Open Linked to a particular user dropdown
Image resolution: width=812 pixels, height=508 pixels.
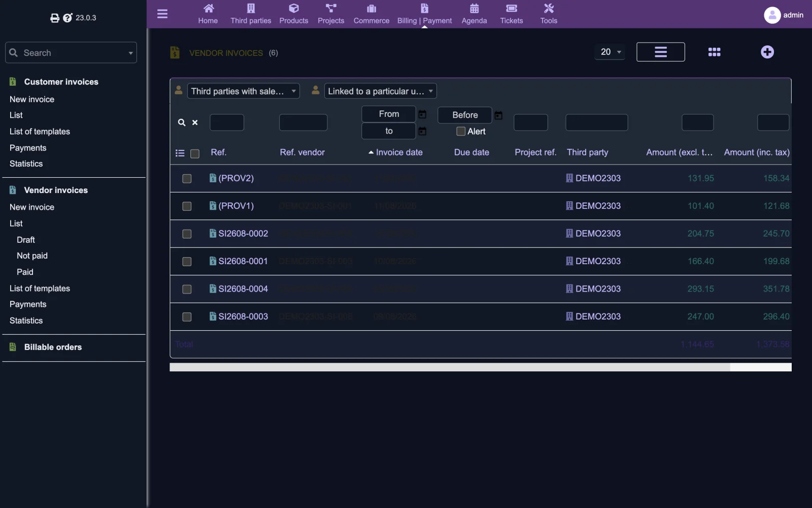coord(381,91)
